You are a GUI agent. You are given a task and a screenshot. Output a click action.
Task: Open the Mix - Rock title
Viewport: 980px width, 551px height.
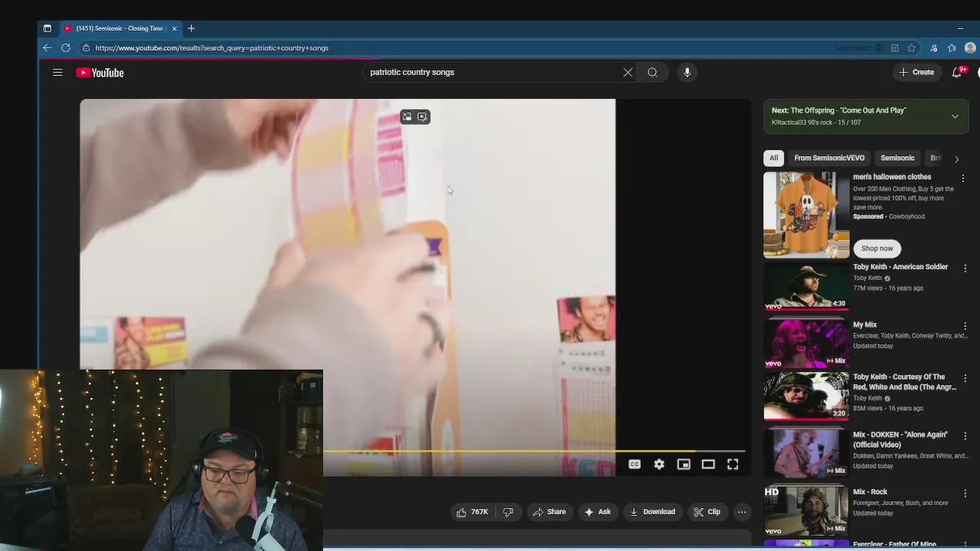coord(870,492)
